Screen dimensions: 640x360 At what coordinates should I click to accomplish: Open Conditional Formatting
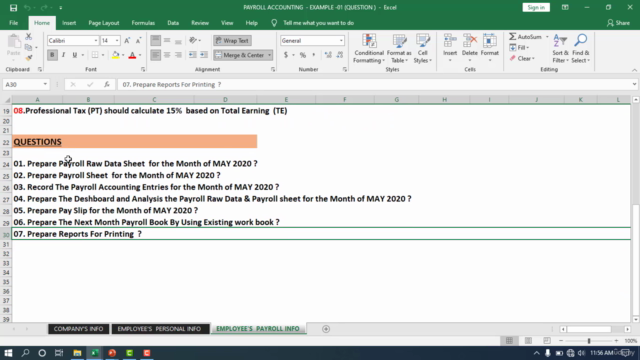click(369, 48)
